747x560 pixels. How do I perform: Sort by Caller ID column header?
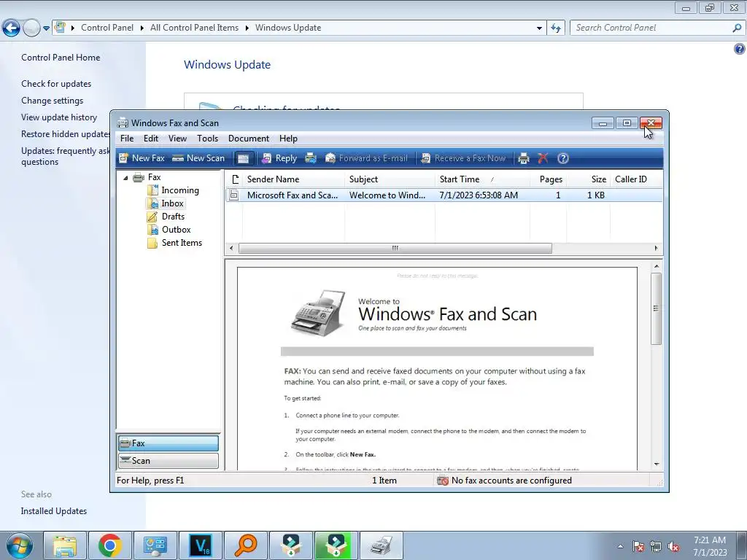[635, 179]
